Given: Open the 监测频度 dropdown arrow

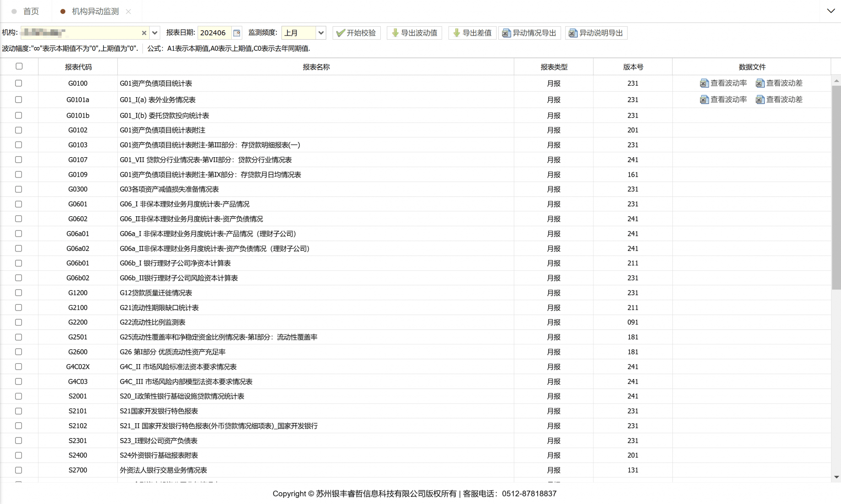Looking at the screenshot, I should point(321,33).
